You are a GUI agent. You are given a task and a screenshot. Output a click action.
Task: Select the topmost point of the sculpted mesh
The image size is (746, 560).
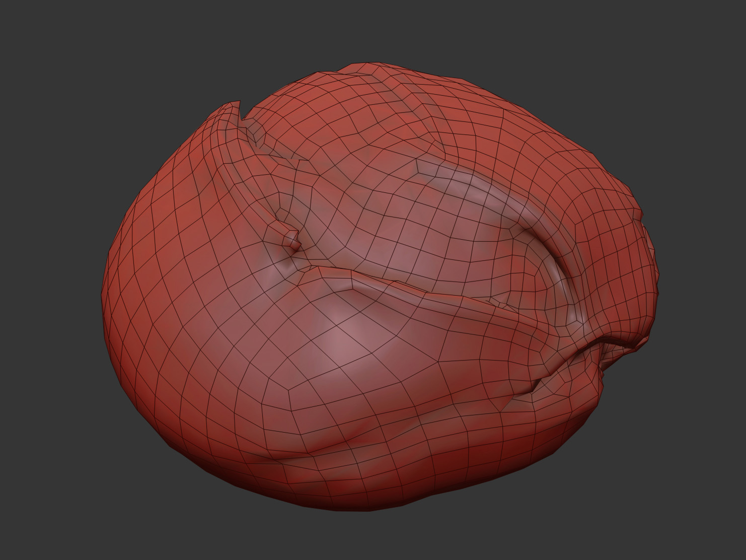point(358,64)
